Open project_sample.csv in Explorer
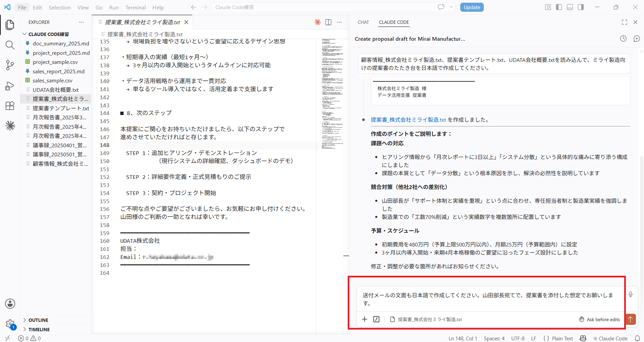The image size is (644, 342). [x=56, y=62]
